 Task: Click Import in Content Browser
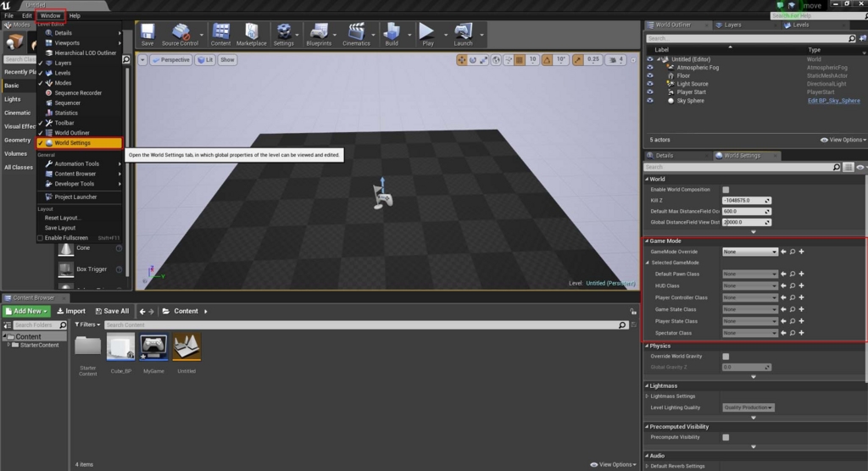(71, 311)
